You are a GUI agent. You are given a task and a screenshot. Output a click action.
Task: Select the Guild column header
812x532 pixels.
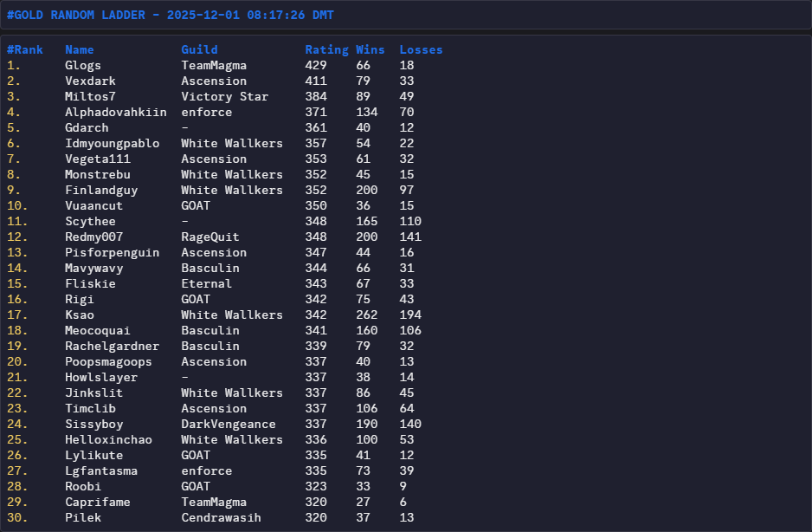[x=199, y=49]
